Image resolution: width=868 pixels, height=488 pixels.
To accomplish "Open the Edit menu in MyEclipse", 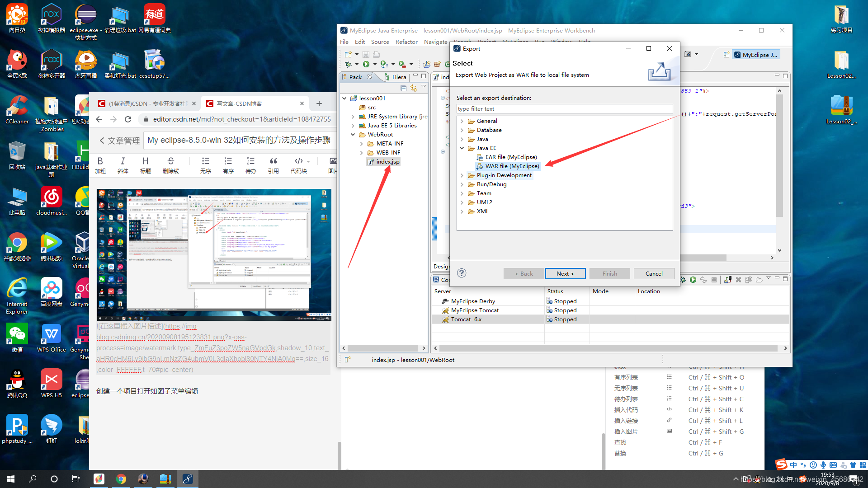I will click(x=360, y=42).
